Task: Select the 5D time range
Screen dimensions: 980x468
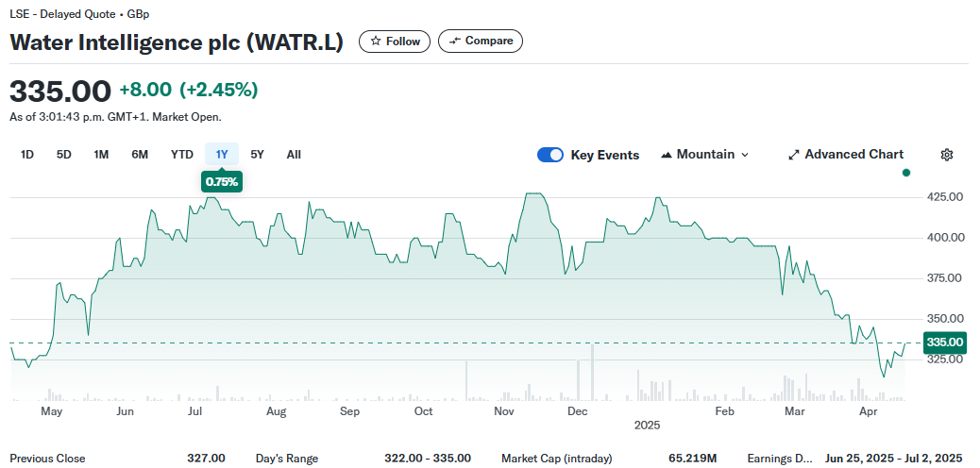Action: (x=64, y=155)
